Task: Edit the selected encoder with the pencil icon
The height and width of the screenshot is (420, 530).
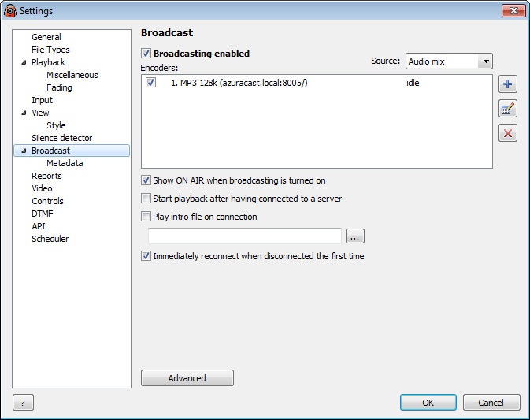Action: point(508,109)
